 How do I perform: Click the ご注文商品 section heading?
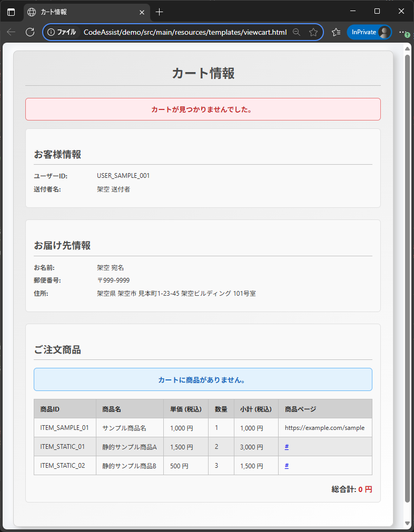tap(57, 350)
